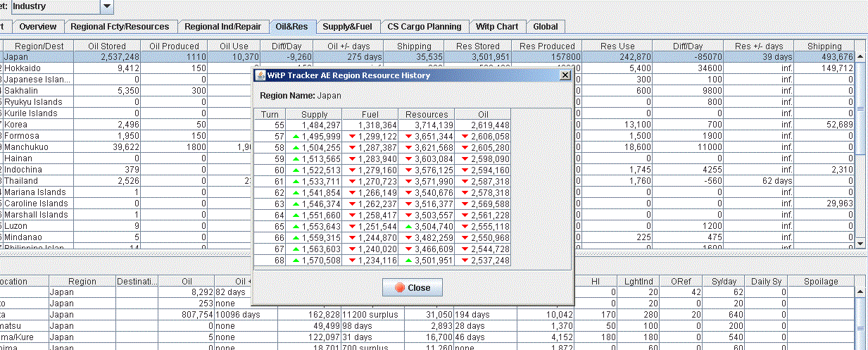The height and width of the screenshot is (350, 868).
Task: Sort lower table by Region header
Action: tap(82, 281)
